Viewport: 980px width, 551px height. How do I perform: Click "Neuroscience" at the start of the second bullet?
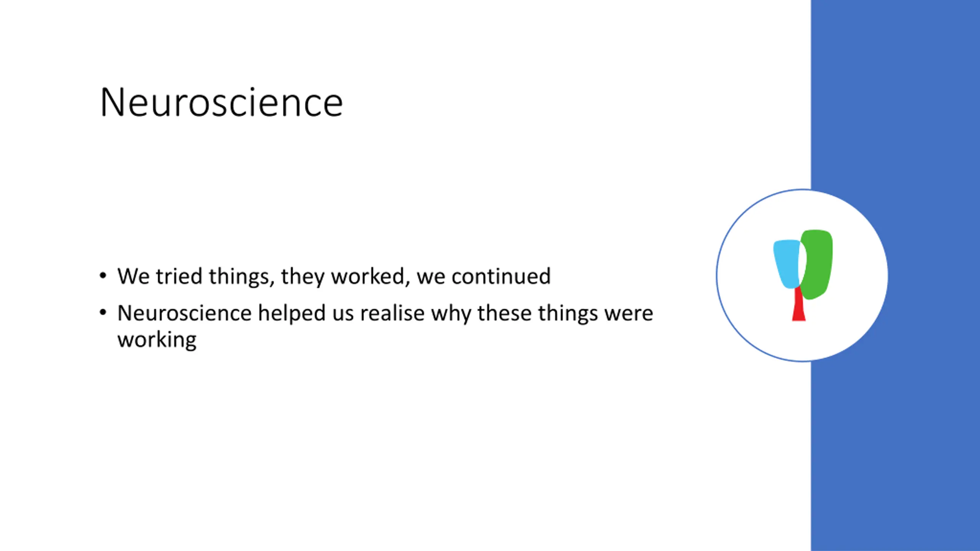point(185,313)
